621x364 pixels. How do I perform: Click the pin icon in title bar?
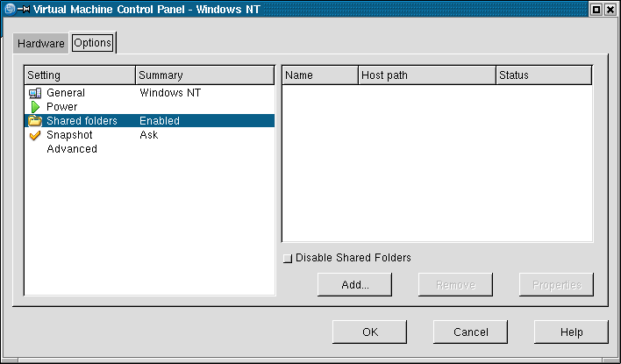point(24,9)
